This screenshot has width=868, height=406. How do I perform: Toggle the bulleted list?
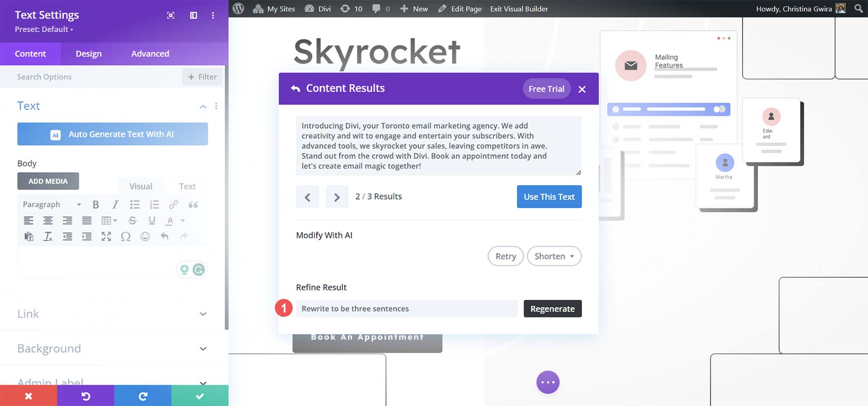click(135, 204)
